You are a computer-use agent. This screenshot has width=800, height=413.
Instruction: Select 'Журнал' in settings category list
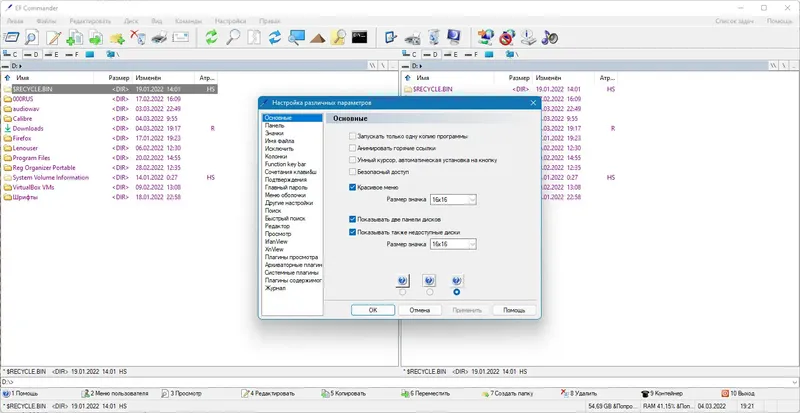[275, 288]
